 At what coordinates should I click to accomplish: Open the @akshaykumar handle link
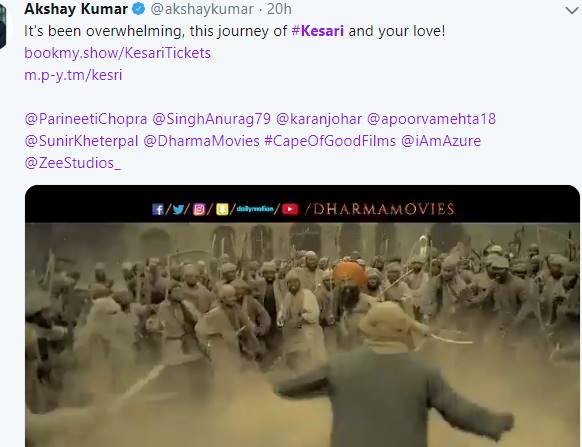click(202, 9)
